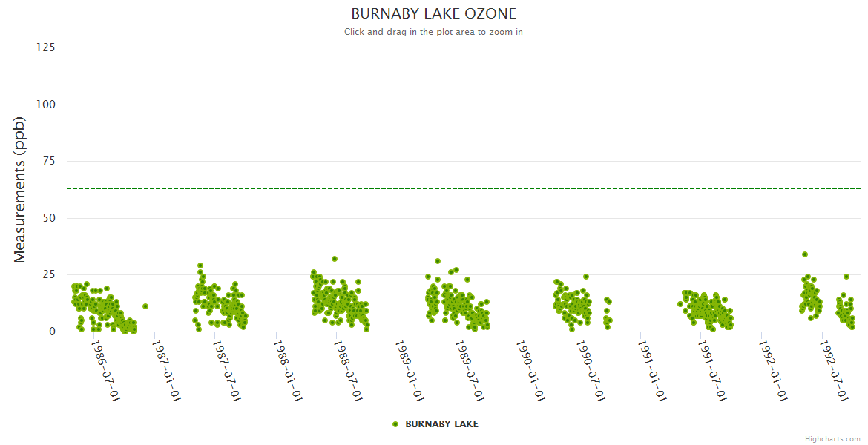This screenshot has height=445, width=868.
Task: Select the highest data point in 1989
Action: (x=438, y=261)
